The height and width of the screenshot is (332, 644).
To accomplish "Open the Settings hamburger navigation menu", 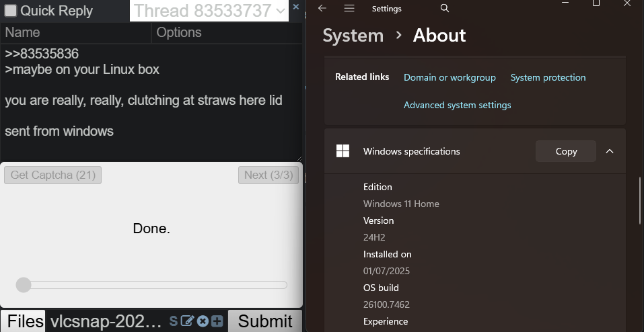I will (349, 8).
